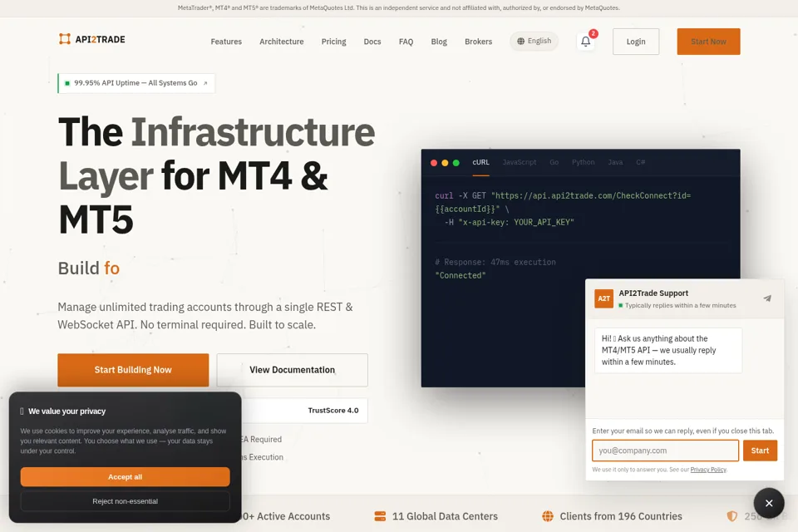Viewport: 798px width, 532px height.
Task: Click the 'API2Trade Support' chat title
Action: tap(653, 293)
